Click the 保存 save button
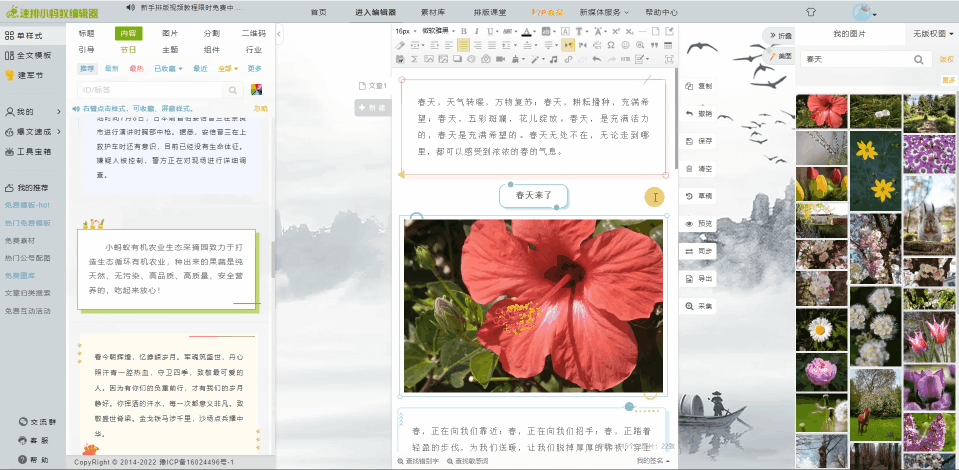 (699, 141)
